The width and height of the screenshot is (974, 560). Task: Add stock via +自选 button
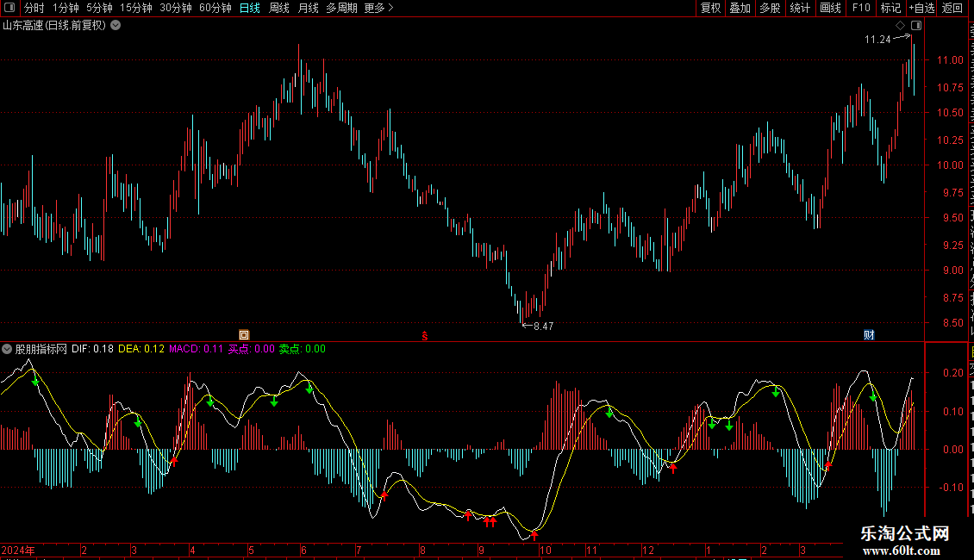coord(921,8)
